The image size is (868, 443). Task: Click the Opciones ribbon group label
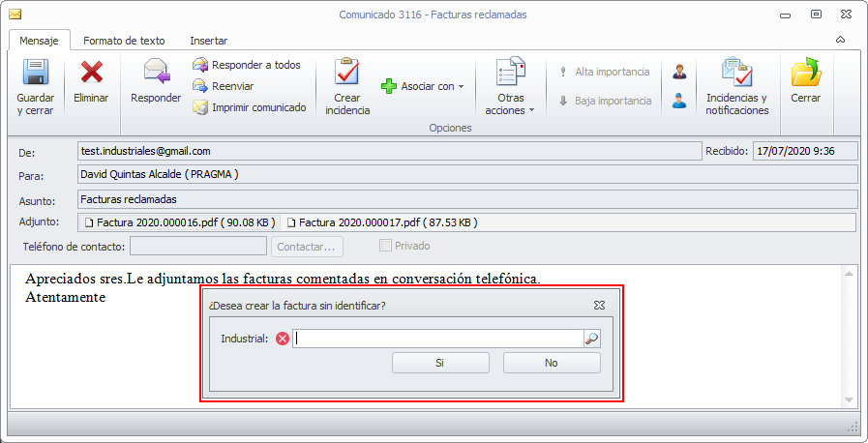pos(450,128)
